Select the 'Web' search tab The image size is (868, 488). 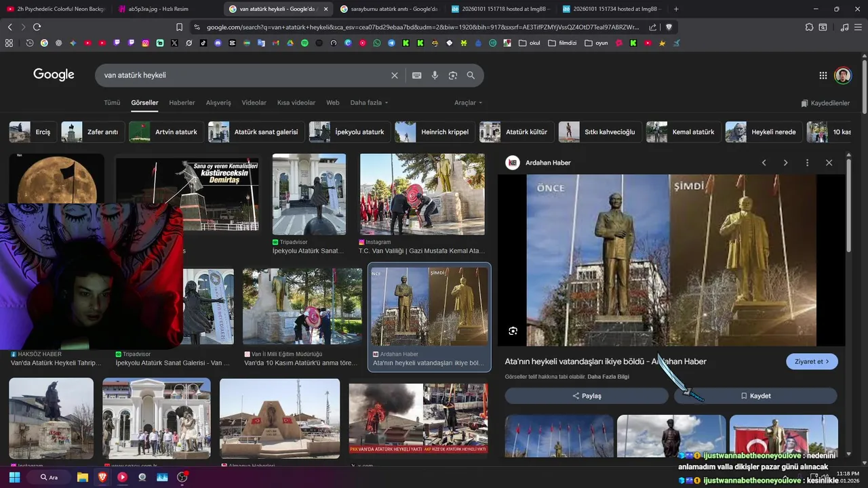coord(333,103)
